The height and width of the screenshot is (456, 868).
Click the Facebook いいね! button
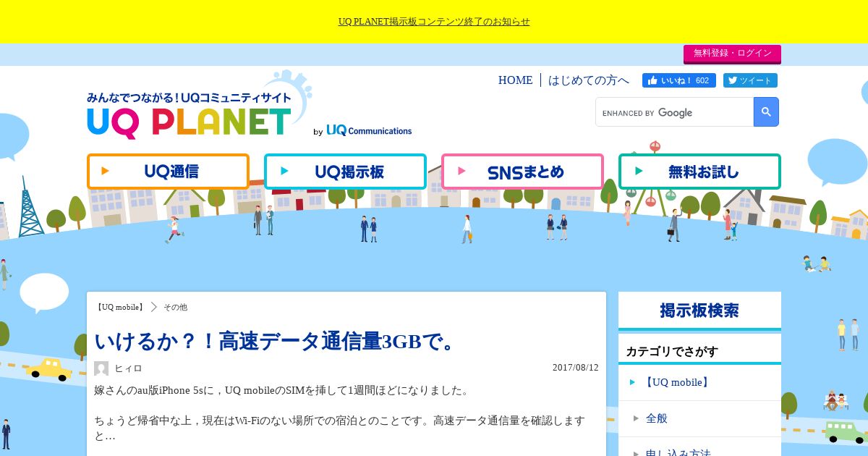pos(678,80)
